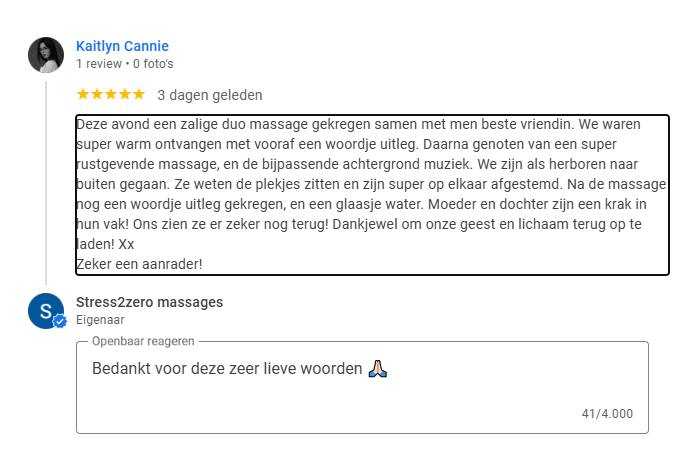Click the "Zeker een aanrader!" line
Screen dimensions: 692x455
tap(139, 264)
